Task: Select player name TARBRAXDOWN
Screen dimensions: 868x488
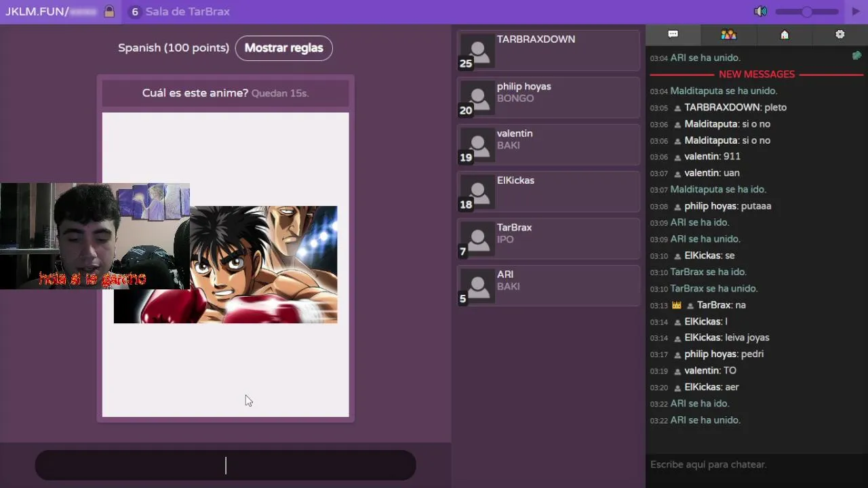Action: (x=536, y=39)
